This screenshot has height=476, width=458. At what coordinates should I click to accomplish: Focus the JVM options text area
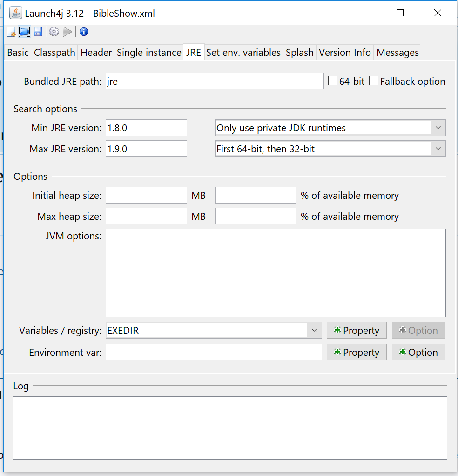click(276, 273)
